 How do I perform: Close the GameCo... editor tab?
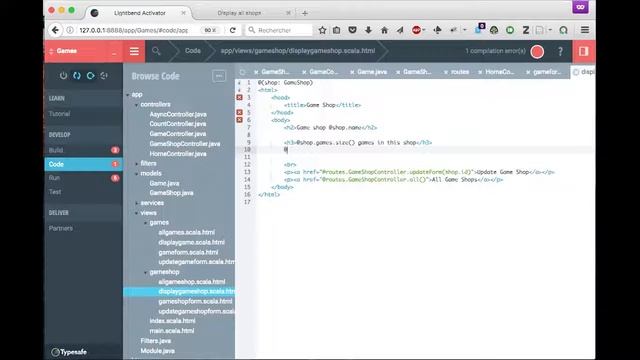[x=304, y=72]
